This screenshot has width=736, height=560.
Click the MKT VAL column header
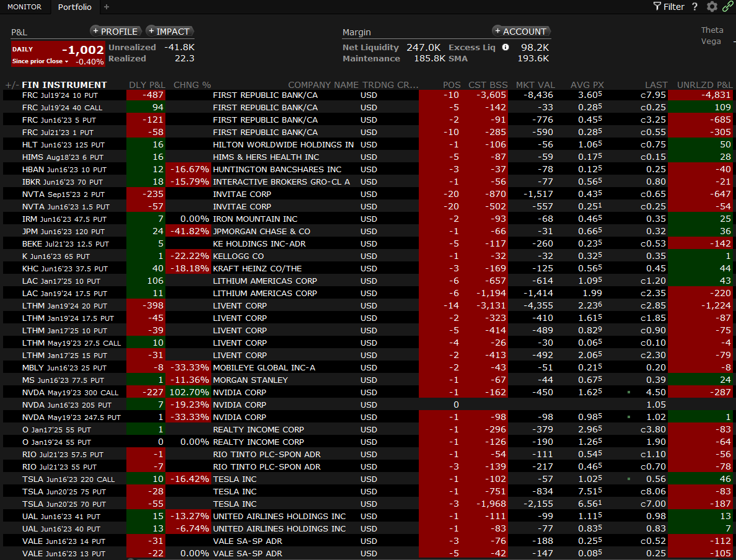tap(534, 85)
